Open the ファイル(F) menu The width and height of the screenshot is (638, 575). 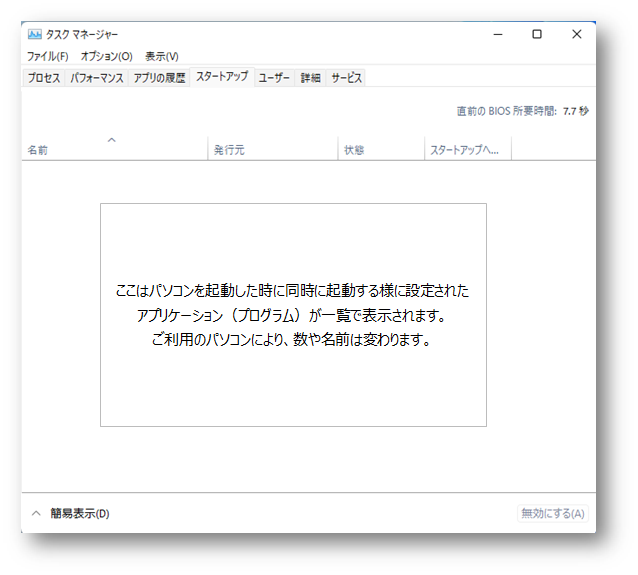[48, 56]
